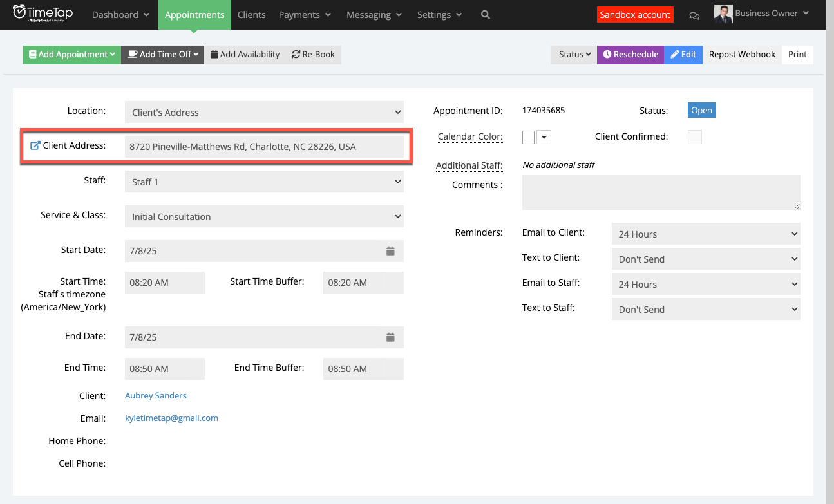Open Aubrey Sanders client profile link
Viewport: 834px width, 504px height.
tap(155, 395)
